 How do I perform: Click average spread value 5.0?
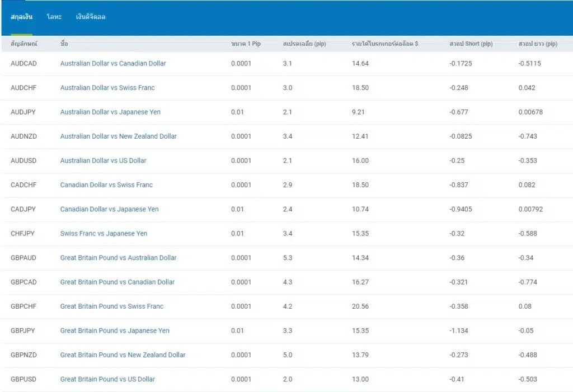288,355
